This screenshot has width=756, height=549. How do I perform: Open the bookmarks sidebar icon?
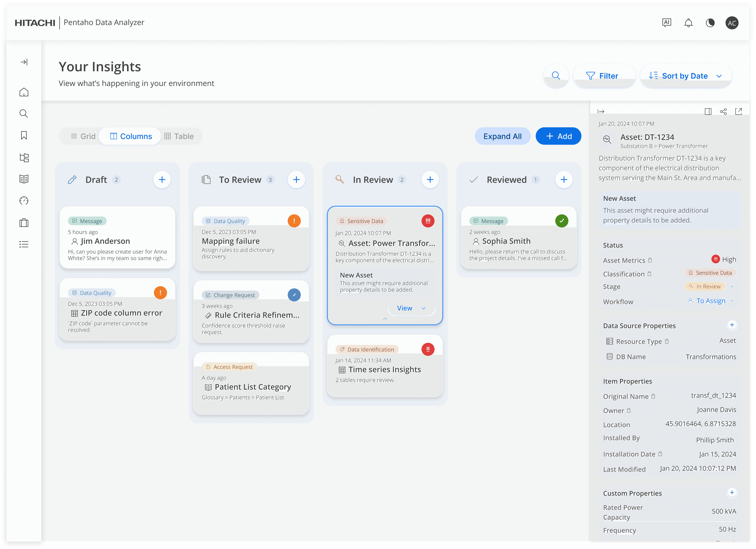(24, 135)
